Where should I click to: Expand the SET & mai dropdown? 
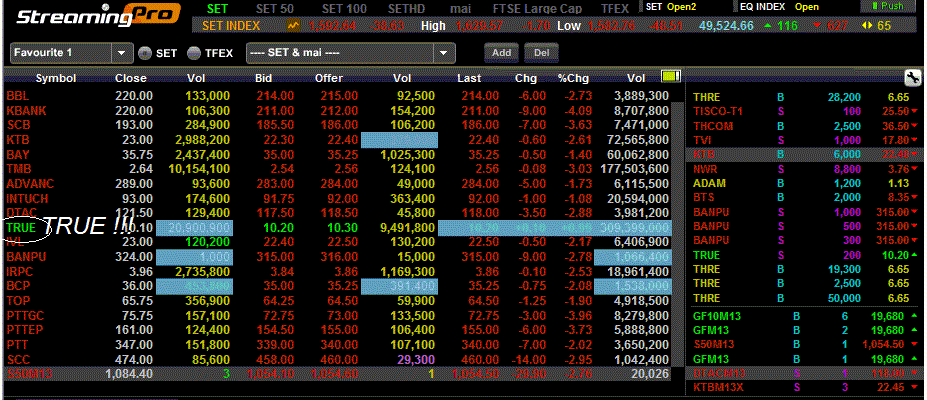coord(444,53)
